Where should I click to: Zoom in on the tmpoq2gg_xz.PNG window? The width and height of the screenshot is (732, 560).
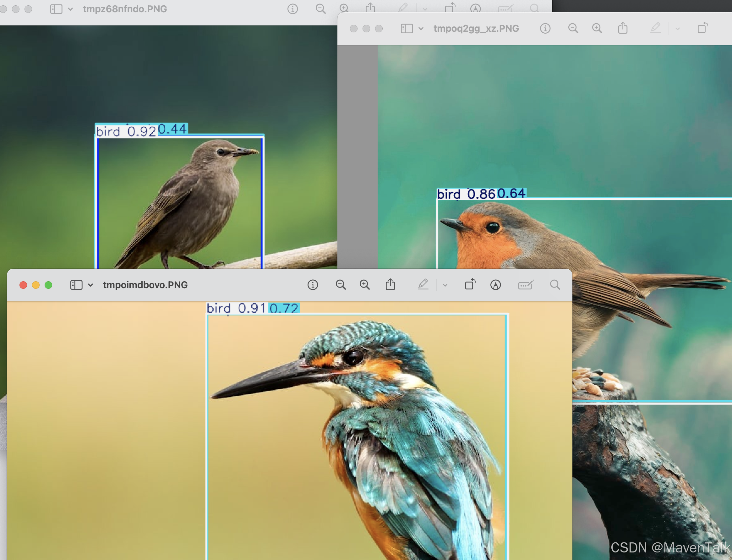(x=597, y=29)
